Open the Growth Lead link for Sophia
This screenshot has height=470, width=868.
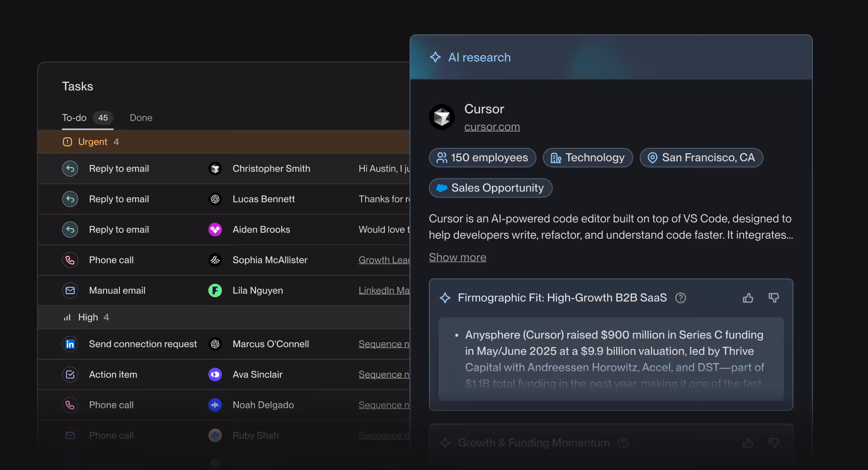tap(384, 260)
